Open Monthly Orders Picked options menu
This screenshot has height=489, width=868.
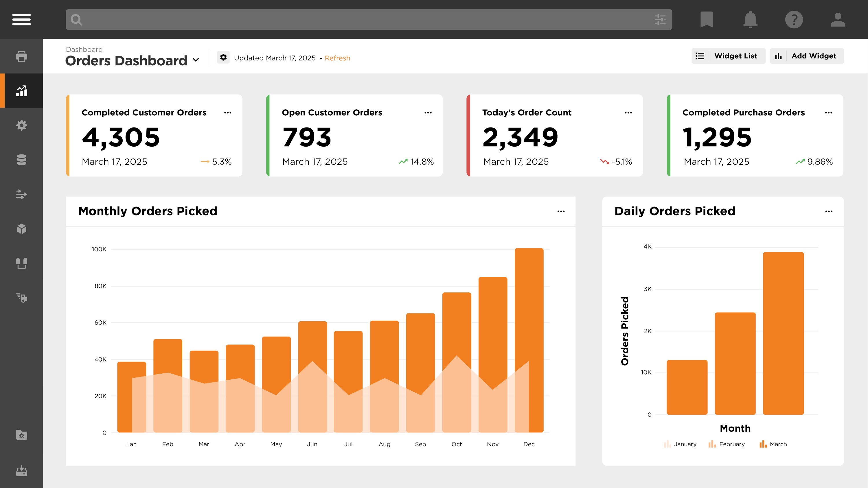[561, 212]
